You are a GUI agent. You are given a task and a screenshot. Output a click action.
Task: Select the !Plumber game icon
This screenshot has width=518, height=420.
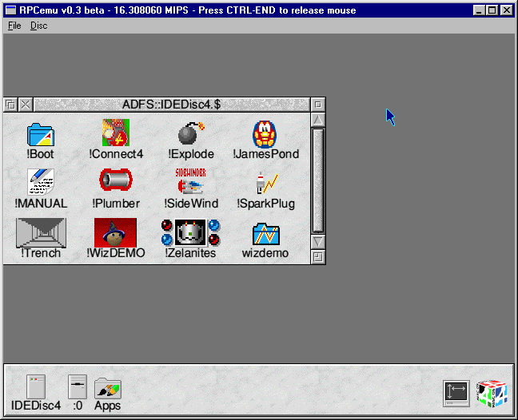click(116, 183)
